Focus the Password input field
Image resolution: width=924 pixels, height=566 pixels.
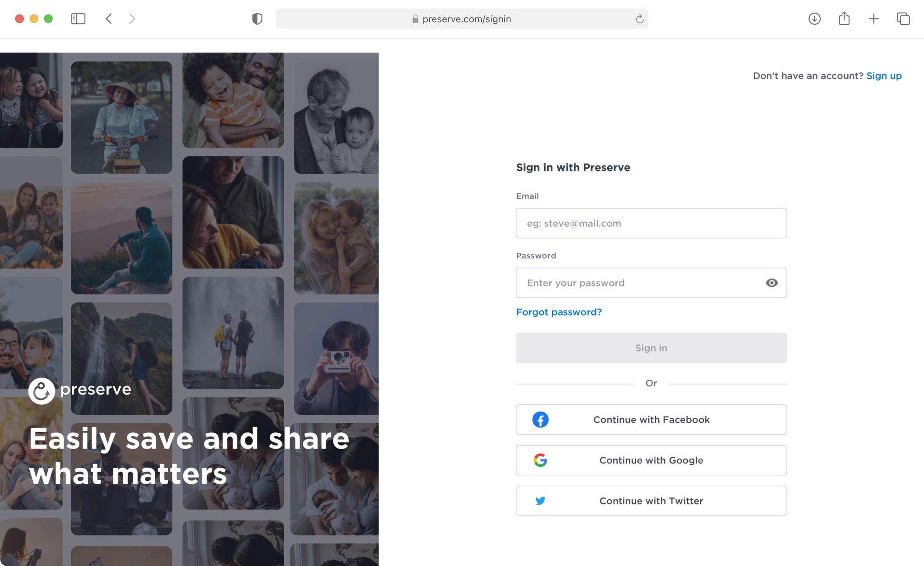pos(638,283)
